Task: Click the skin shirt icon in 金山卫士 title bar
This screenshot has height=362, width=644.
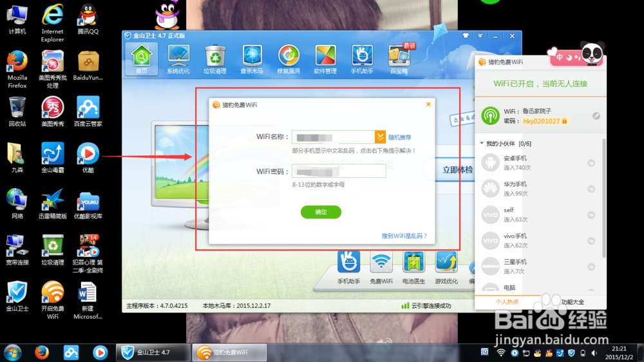Action: click(466, 35)
